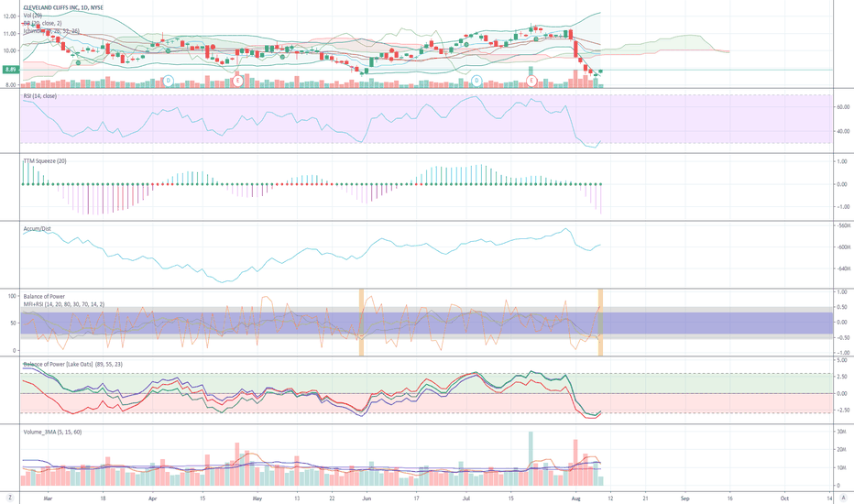Viewport: 854px width, 504px height.
Task: Open the dividend D marker near July
Action: pyautogui.click(x=476, y=81)
